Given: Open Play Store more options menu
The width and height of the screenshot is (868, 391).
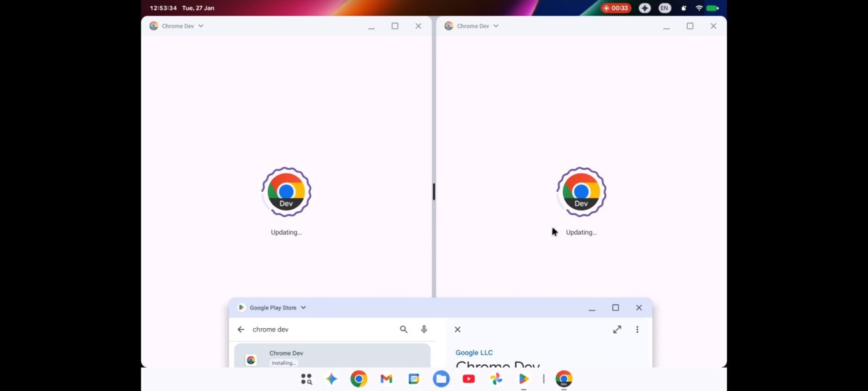Looking at the screenshot, I should click(x=637, y=330).
